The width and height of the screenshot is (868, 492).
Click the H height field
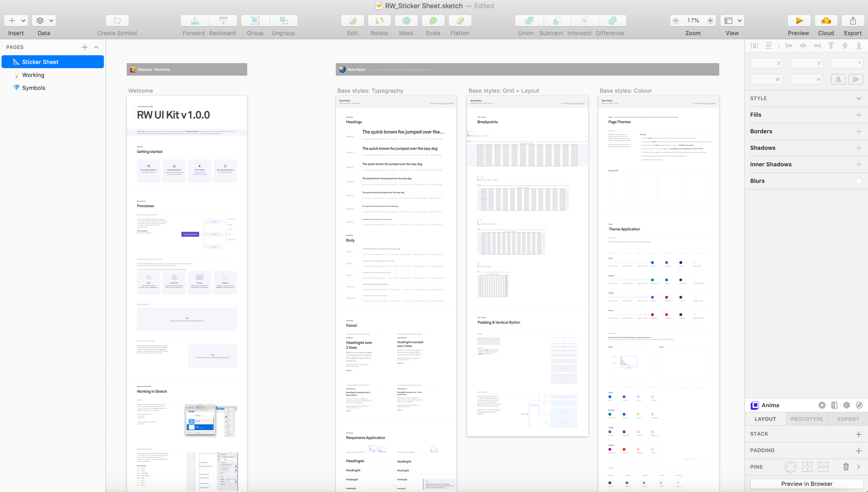pyautogui.click(x=806, y=79)
